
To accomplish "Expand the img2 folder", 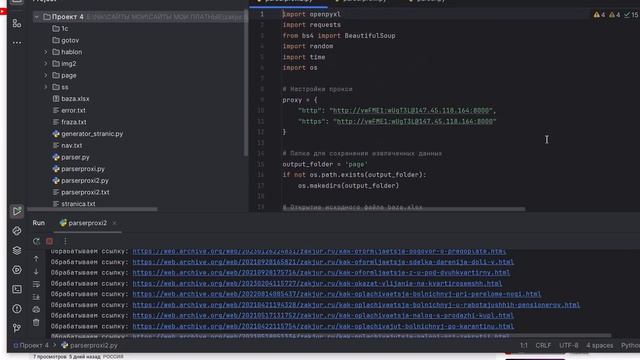I will (46, 64).
